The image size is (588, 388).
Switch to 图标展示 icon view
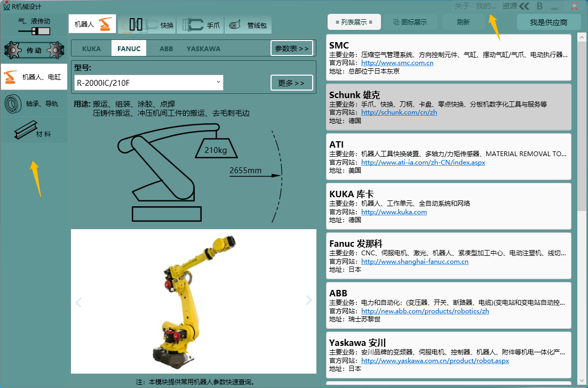pos(410,22)
